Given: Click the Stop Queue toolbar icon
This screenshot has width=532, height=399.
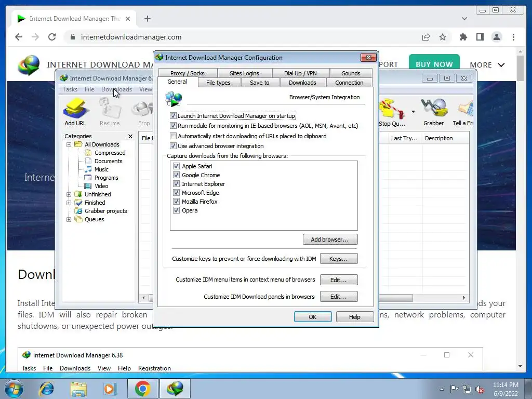Looking at the screenshot, I should (x=392, y=112).
